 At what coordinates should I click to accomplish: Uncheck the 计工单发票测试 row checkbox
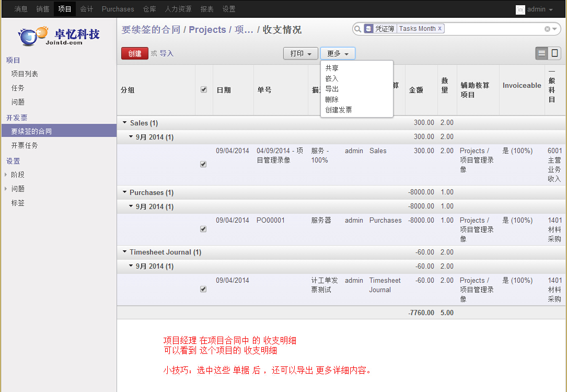coord(203,289)
